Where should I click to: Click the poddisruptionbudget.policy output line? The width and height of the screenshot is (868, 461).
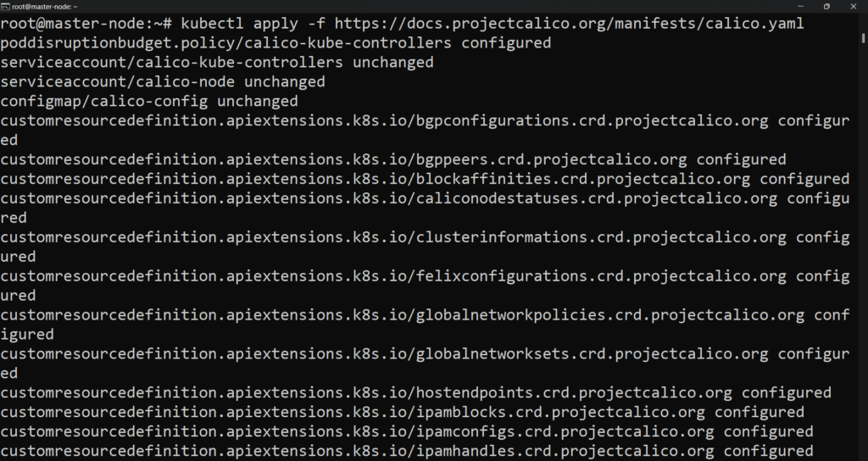tap(275, 42)
